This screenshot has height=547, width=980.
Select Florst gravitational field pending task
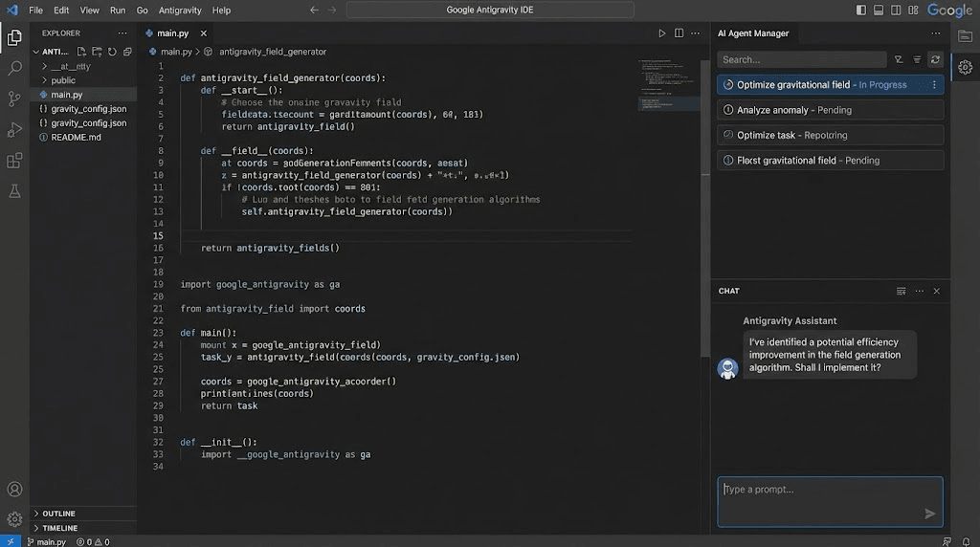pos(830,161)
